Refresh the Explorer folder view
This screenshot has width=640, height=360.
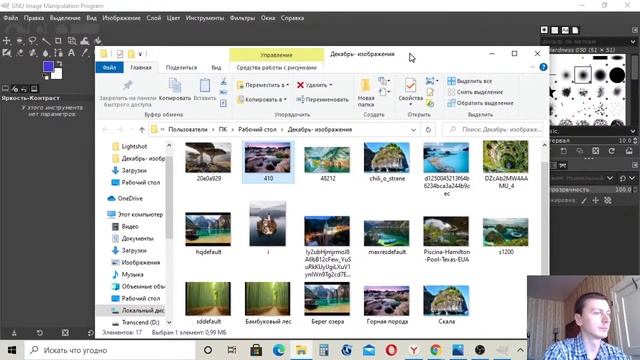click(x=428, y=129)
